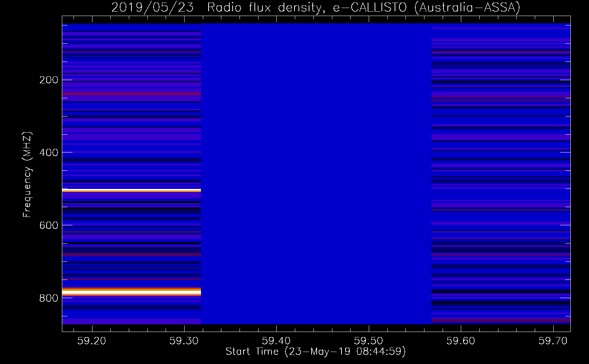Click the plot title 2019/05/23 Radio flux density
The width and height of the screenshot is (589, 364).
point(316,7)
